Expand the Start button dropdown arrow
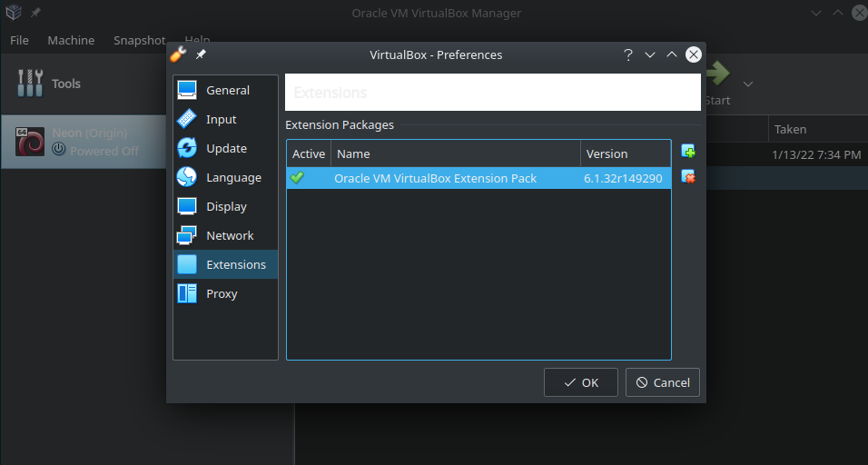This screenshot has height=465, width=868. tap(748, 84)
